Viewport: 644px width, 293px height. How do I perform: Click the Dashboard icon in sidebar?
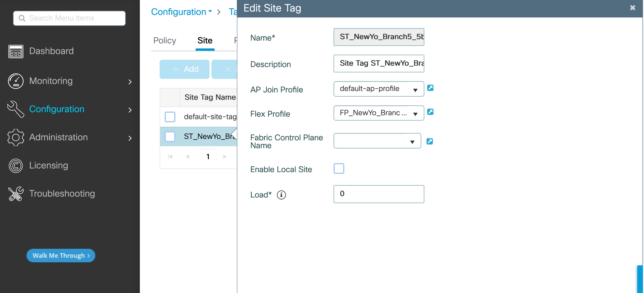16,51
